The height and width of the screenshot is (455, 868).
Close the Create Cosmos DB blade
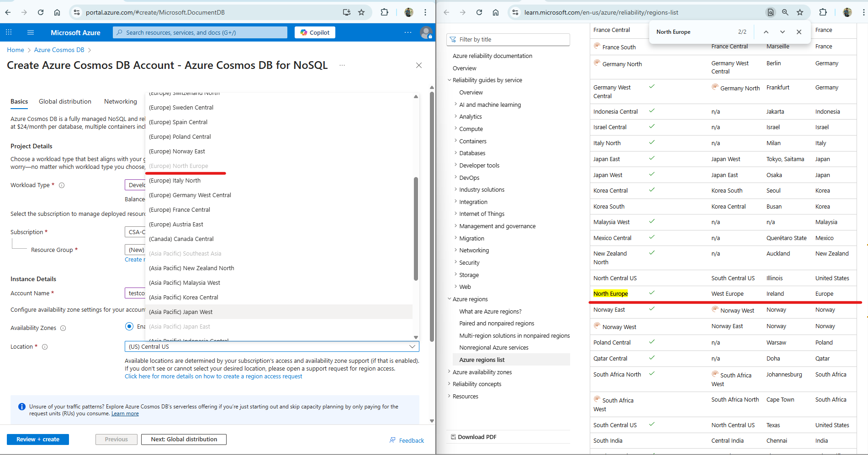[419, 65]
